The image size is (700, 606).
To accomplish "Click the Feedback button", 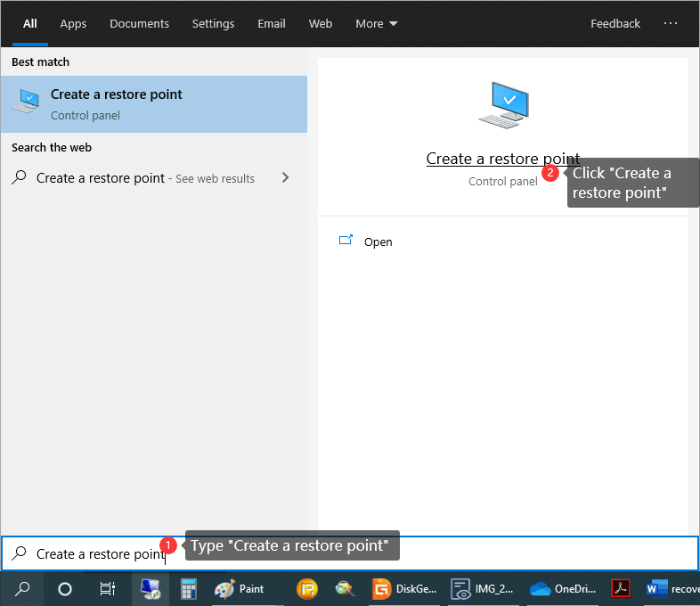I will click(615, 23).
